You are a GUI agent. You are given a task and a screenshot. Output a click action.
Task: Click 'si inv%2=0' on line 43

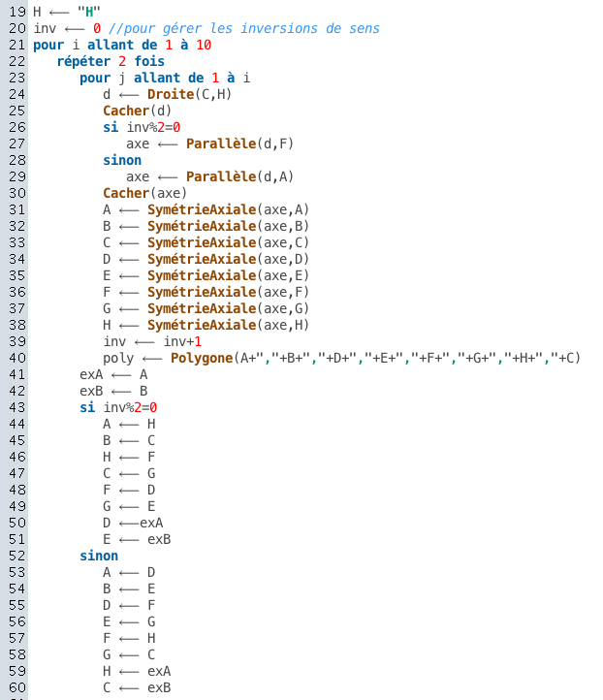tap(118, 407)
